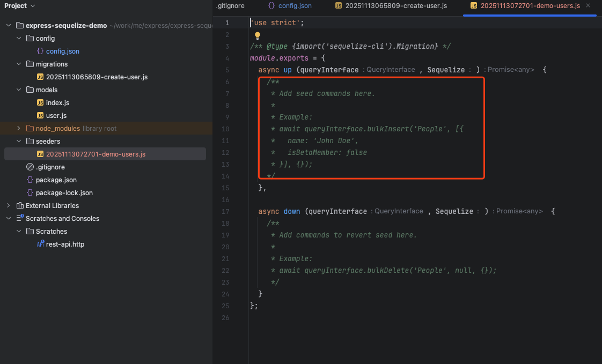Expand the node_modules folder
Image resolution: width=602 pixels, height=364 pixels.
point(19,129)
